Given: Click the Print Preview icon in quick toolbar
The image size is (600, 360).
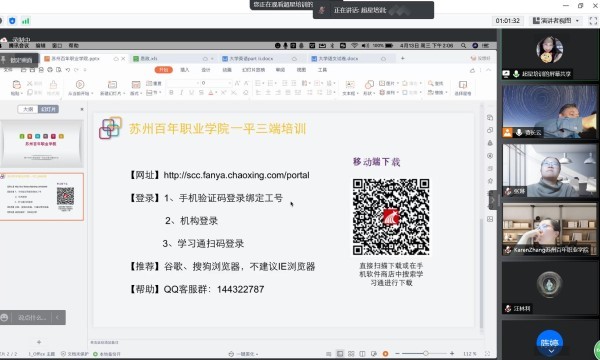Looking at the screenshot, I should point(59,70).
